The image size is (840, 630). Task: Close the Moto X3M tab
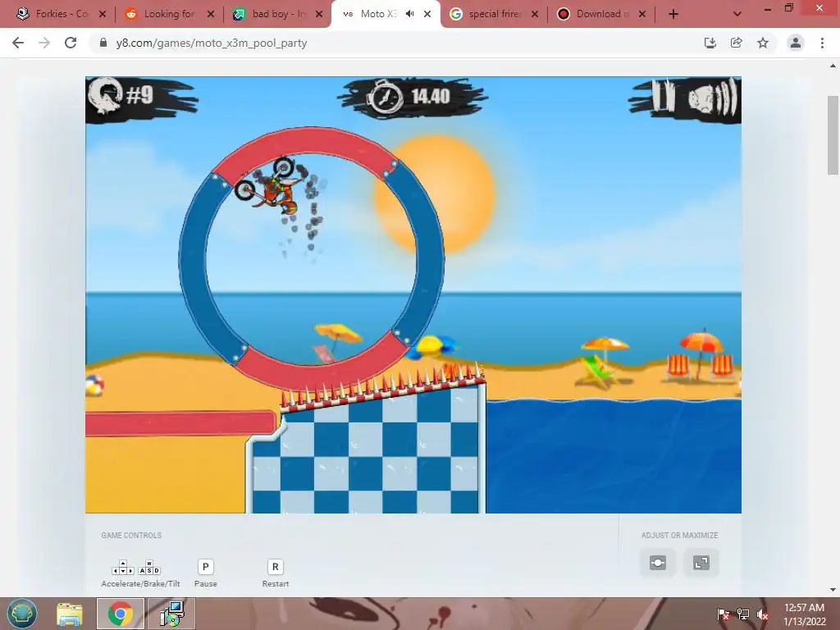[x=427, y=14]
